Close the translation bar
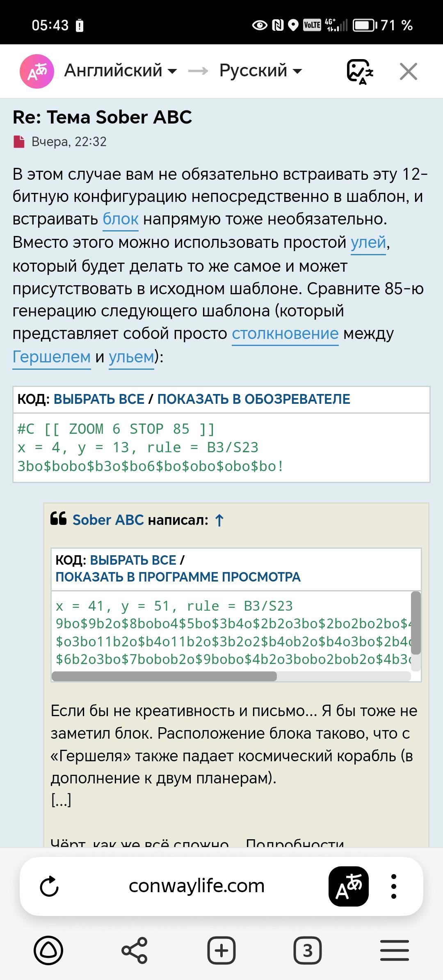Viewport: 443px width, 980px height. pyautogui.click(x=408, y=71)
